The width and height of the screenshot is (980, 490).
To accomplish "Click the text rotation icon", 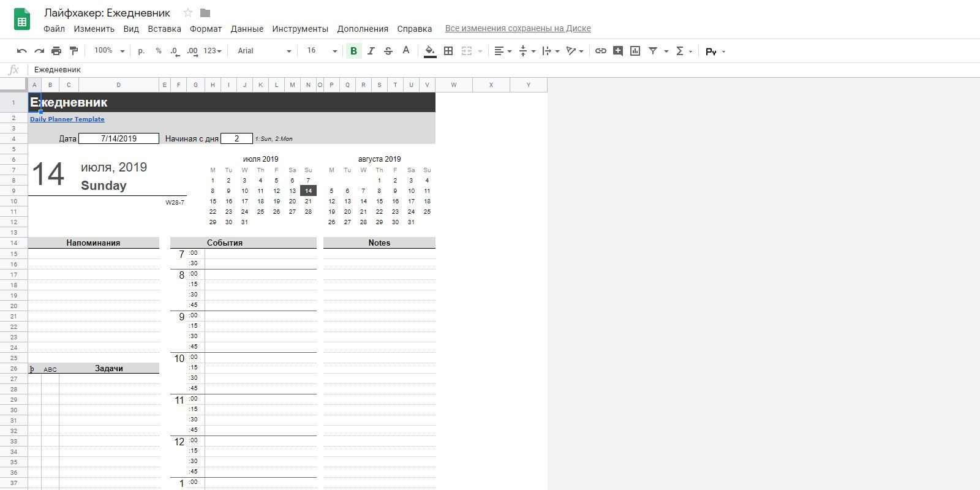I will (x=571, y=51).
